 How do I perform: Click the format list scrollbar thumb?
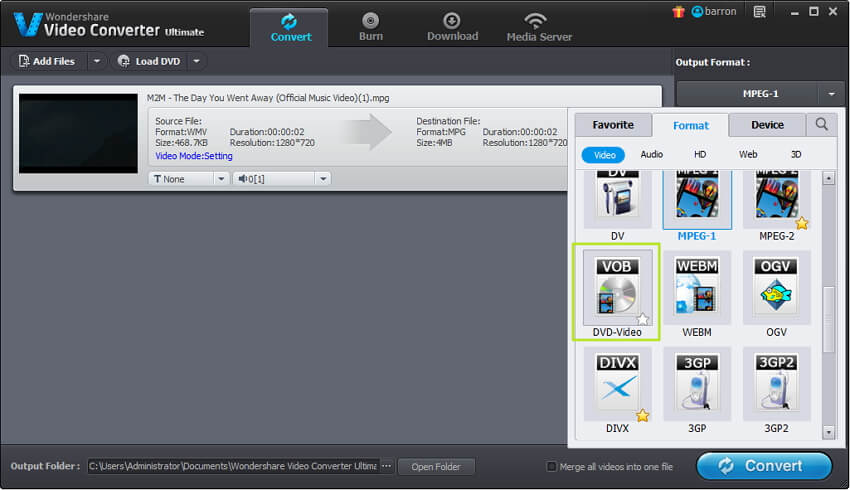point(828,320)
